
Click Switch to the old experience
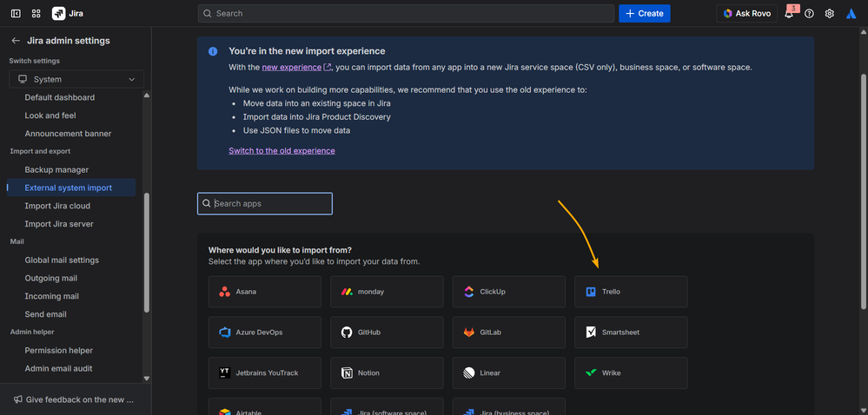[x=282, y=150]
